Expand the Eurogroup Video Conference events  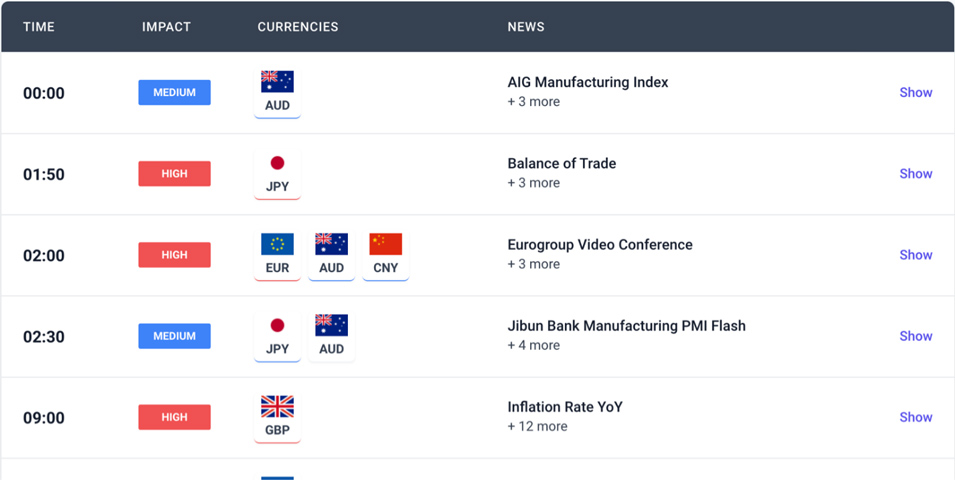point(915,255)
